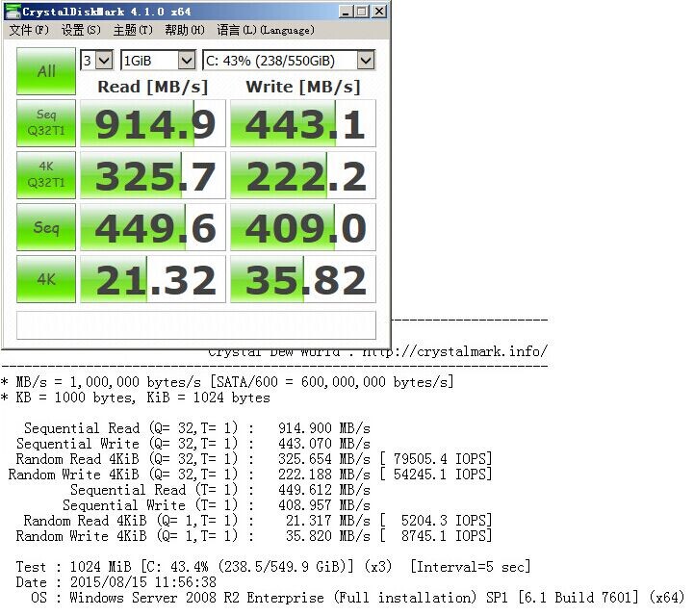Open the C: 43% drive selection dropdown
694x616 pixels.
(289, 61)
